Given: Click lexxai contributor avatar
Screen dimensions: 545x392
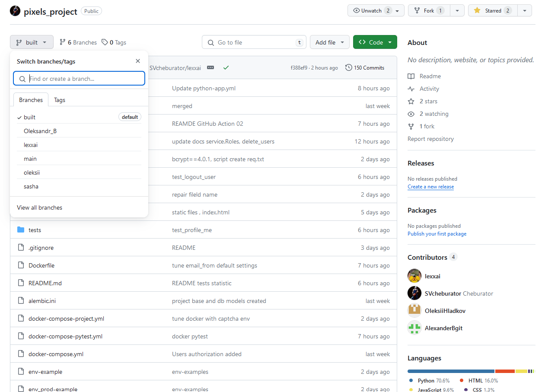Looking at the screenshot, I should (414, 276).
